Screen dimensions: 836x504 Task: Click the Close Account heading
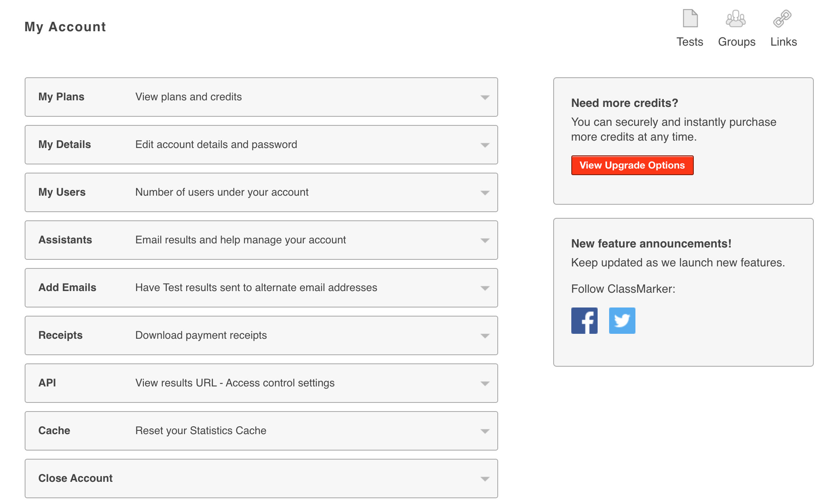75,478
